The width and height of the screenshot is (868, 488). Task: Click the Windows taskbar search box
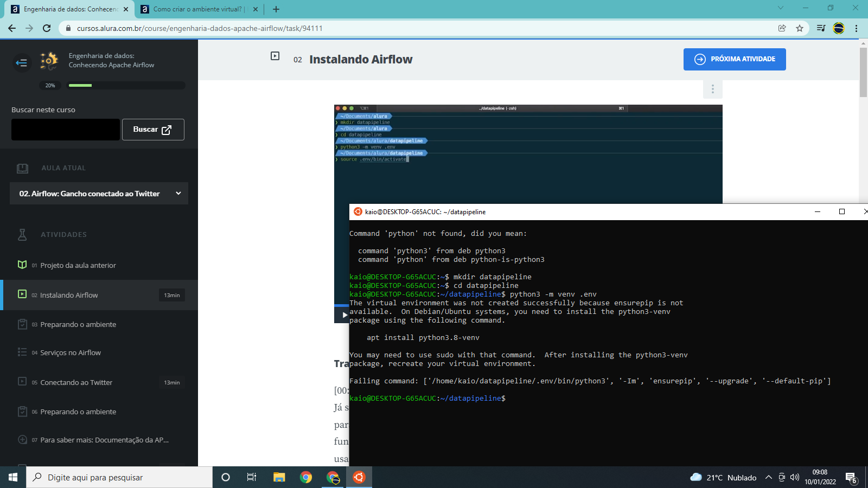119,477
